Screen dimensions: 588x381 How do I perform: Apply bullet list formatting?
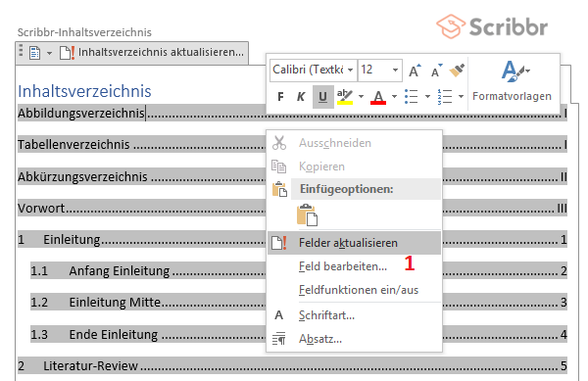tap(412, 97)
